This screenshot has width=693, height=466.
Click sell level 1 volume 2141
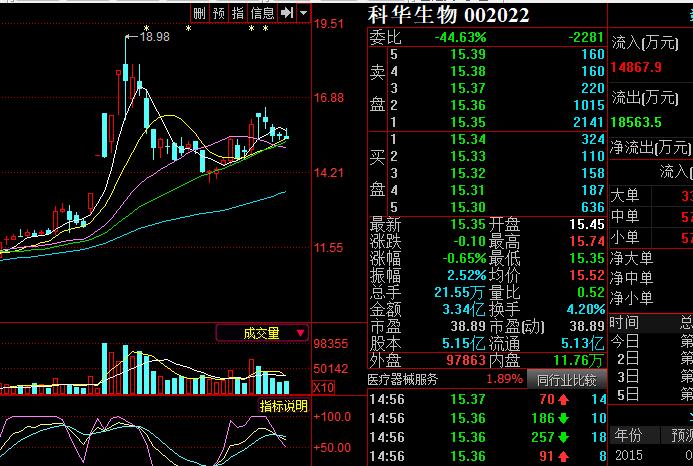[588, 122]
